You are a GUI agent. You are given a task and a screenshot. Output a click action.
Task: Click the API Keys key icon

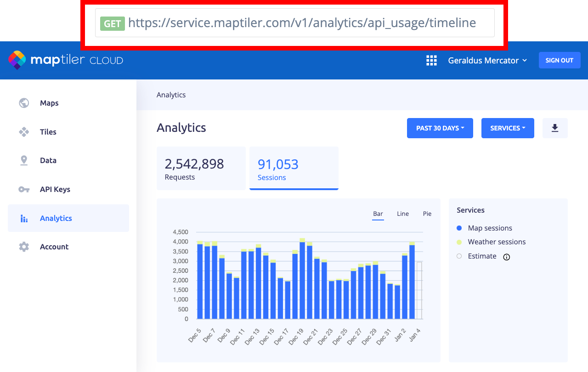click(24, 189)
